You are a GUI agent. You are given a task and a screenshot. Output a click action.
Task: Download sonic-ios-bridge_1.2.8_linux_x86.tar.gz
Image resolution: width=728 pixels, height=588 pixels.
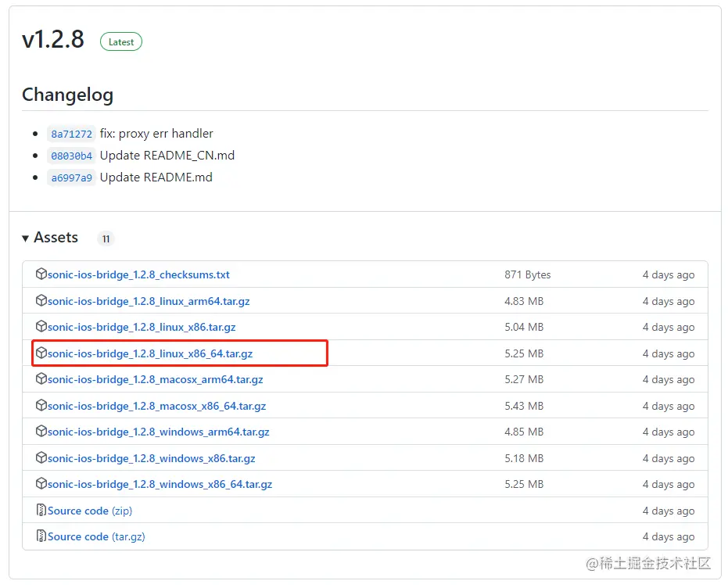[142, 327]
